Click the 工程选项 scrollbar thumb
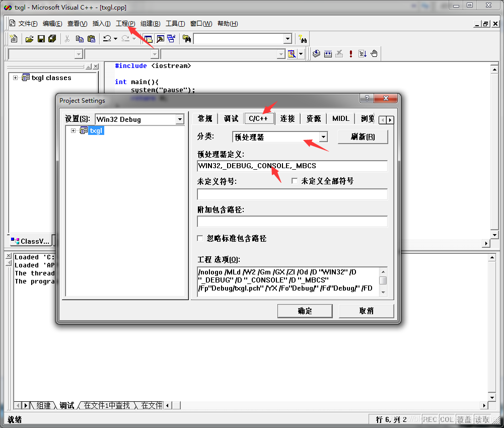This screenshot has width=504, height=428. pos(383,280)
